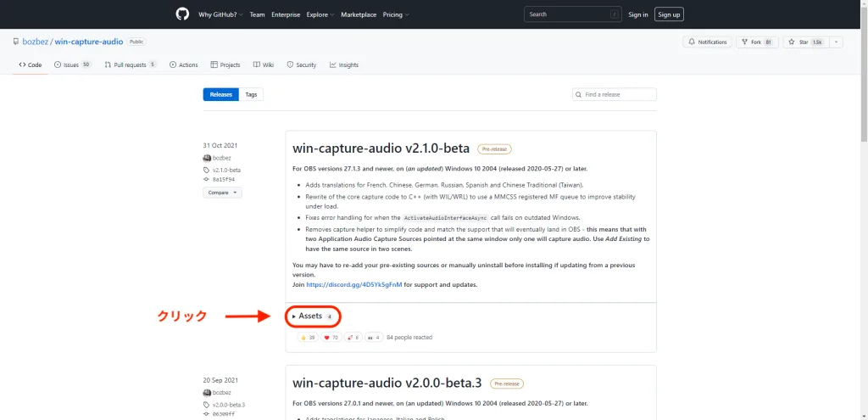The height and width of the screenshot is (420, 868).
Task: Open the Security tab
Action: (x=302, y=64)
